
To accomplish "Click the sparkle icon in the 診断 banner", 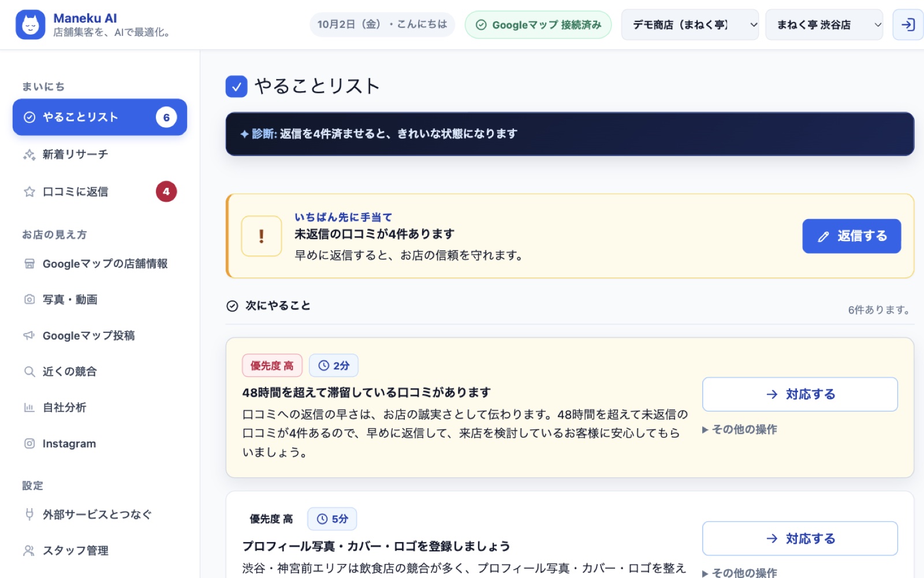I will pos(244,134).
